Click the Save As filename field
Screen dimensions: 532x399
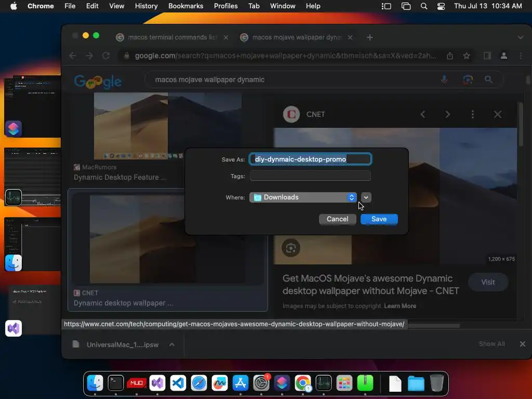pos(310,159)
